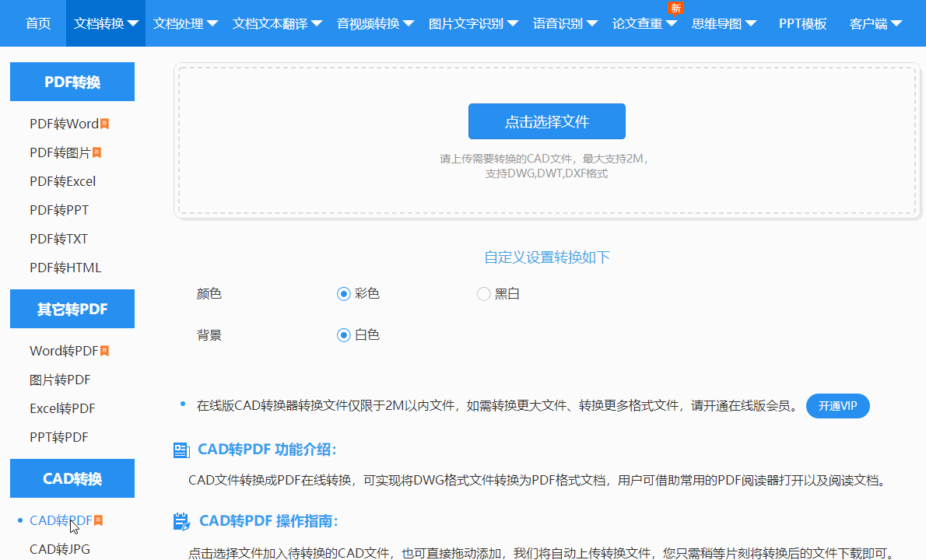Image resolution: width=926 pixels, height=560 pixels.
Task: Select the 黑白 color radio option
Action: pos(484,294)
